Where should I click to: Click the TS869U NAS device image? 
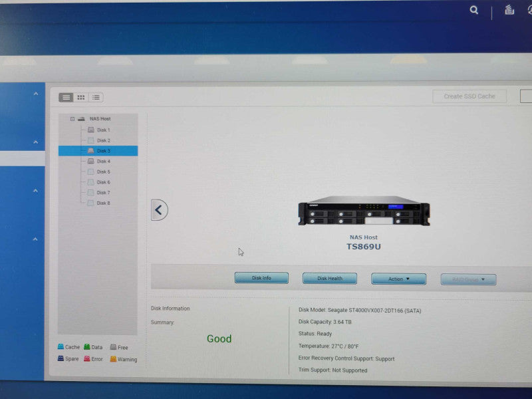(x=364, y=211)
